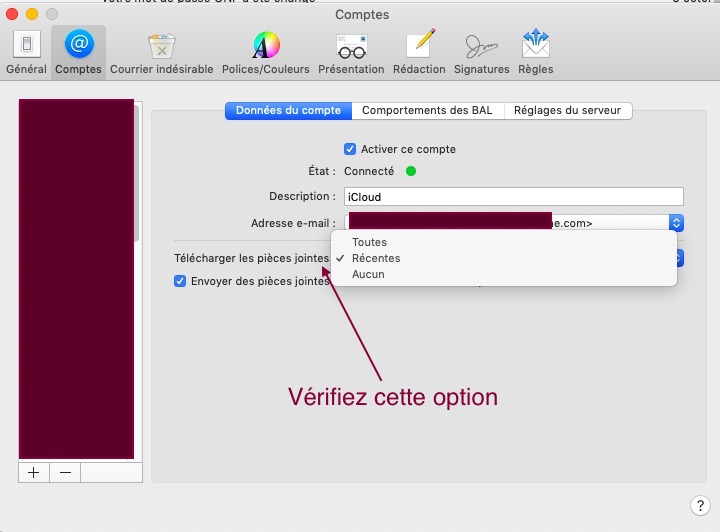This screenshot has width=720, height=532.
Task: Choose Aucun in the attachments menu
Action: [368, 274]
